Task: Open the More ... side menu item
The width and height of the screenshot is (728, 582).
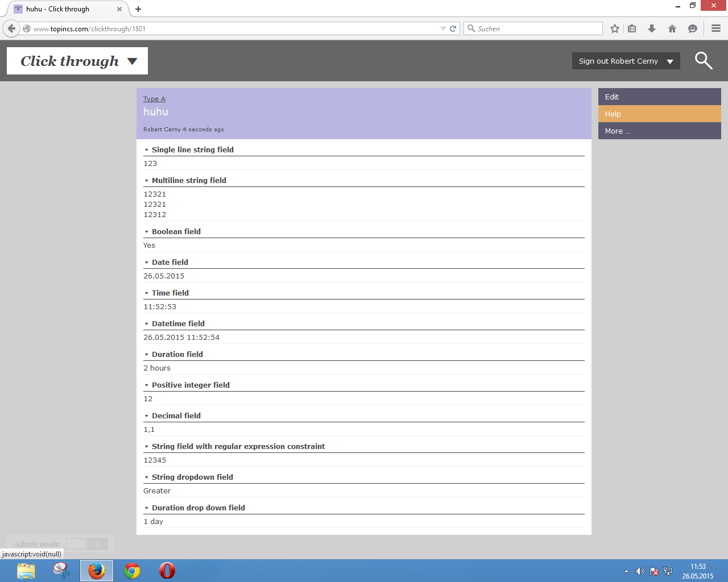Action: 659,131
